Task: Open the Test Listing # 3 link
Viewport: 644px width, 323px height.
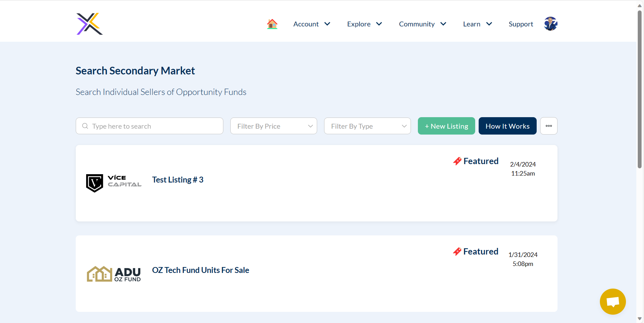Action: (177, 180)
